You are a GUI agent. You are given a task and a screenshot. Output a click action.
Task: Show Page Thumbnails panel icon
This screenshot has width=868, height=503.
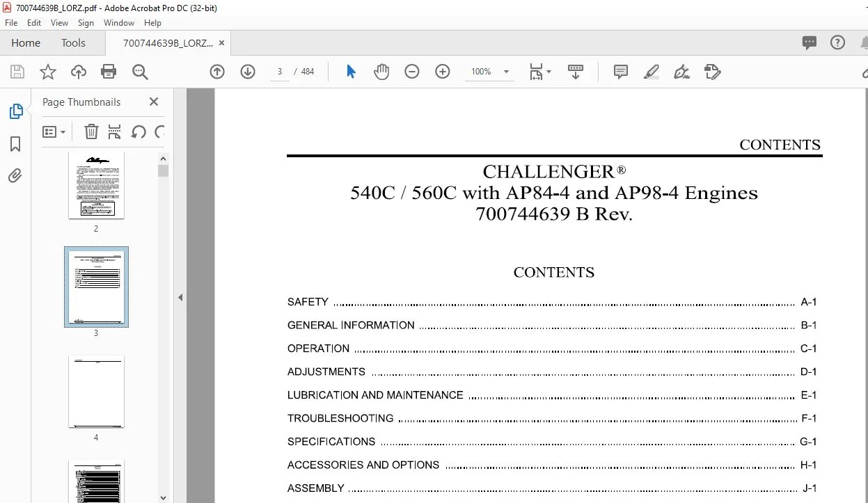[15, 111]
